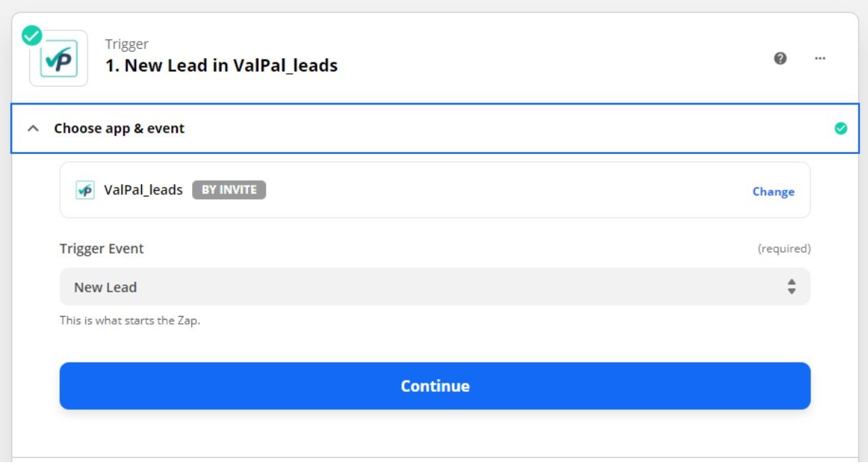Click the helper text This is what starts the Zap

click(x=130, y=320)
